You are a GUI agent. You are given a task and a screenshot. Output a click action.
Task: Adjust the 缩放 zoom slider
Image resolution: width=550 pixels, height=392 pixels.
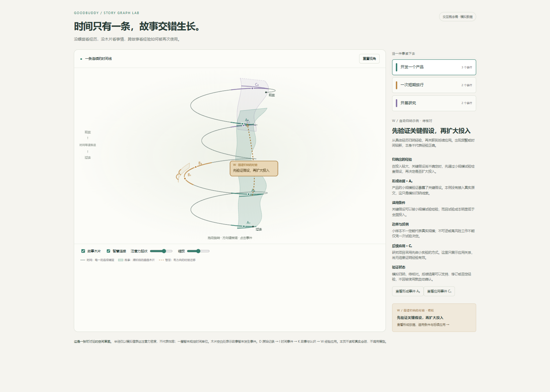[198, 251]
